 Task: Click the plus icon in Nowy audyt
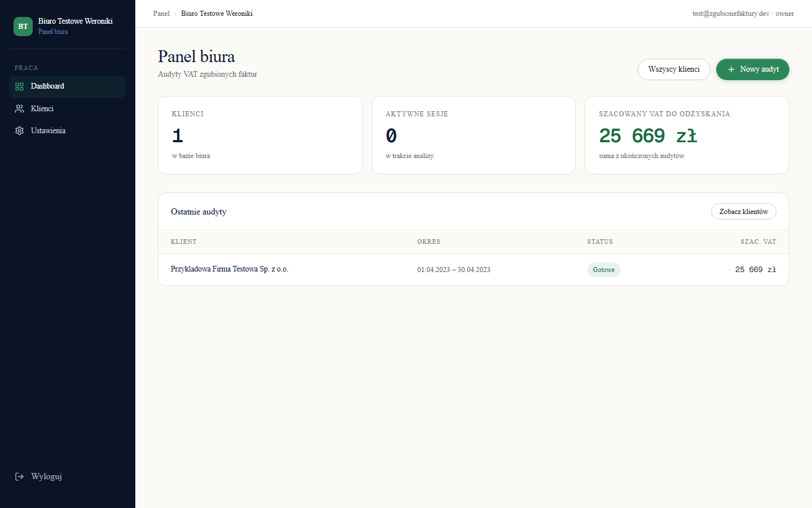(731, 69)
